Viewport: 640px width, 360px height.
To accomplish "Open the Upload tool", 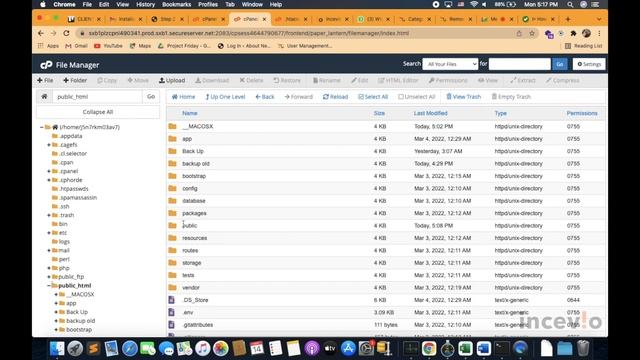I will [x=172, y=80].
